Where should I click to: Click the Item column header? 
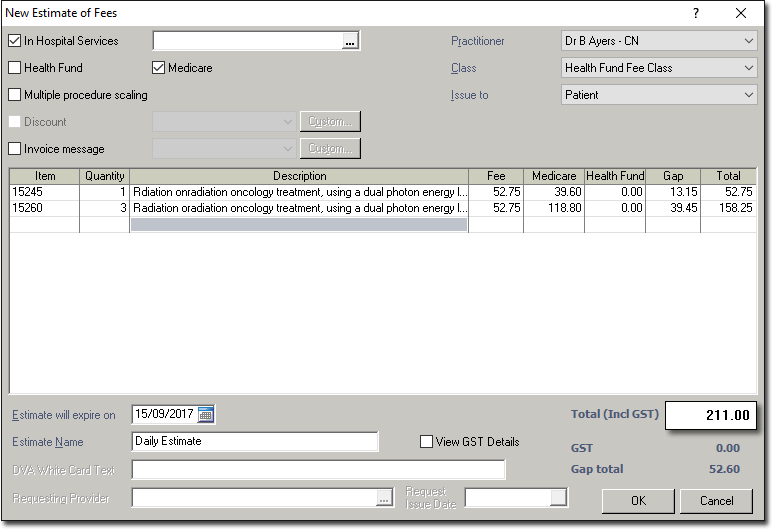(x=44, y=176)
